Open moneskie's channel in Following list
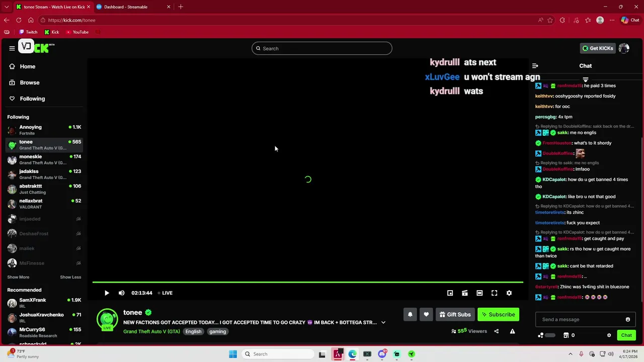 tap(44, 159)
